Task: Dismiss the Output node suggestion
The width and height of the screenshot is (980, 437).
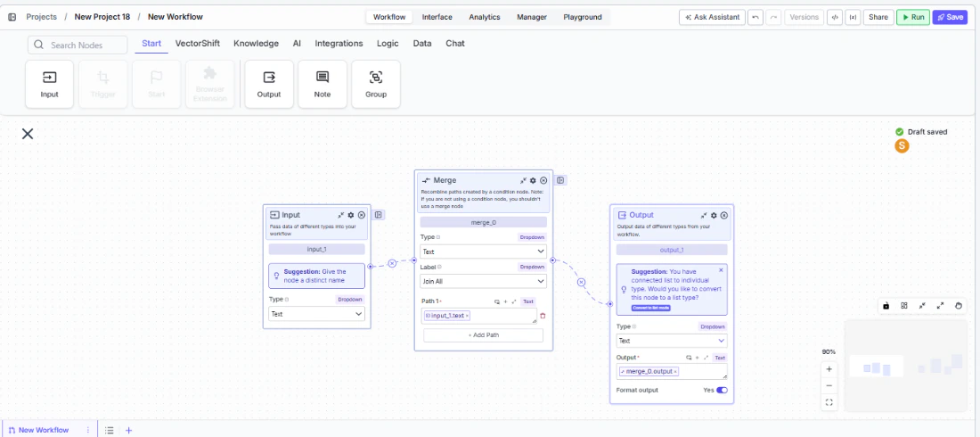Action: [721, 270]
